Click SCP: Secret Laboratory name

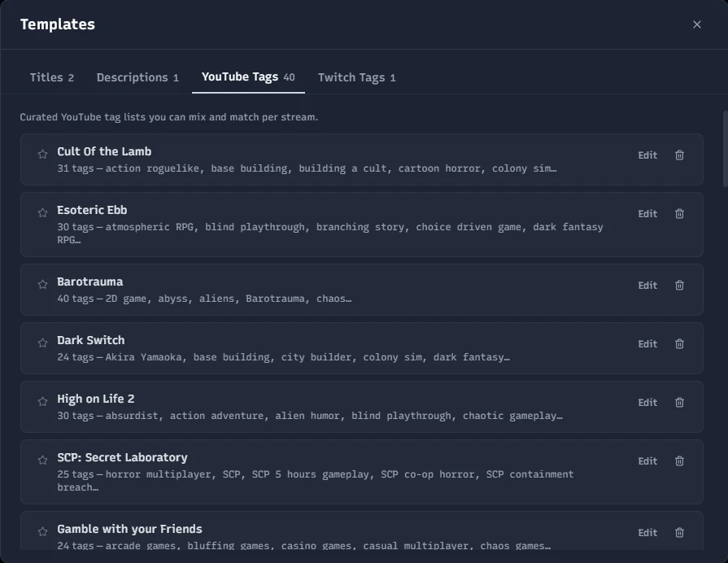(x=122, y=457)
